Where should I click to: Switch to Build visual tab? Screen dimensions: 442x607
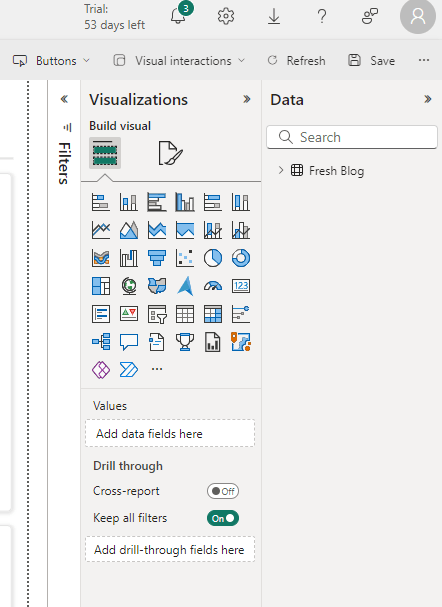pos(105,153)
